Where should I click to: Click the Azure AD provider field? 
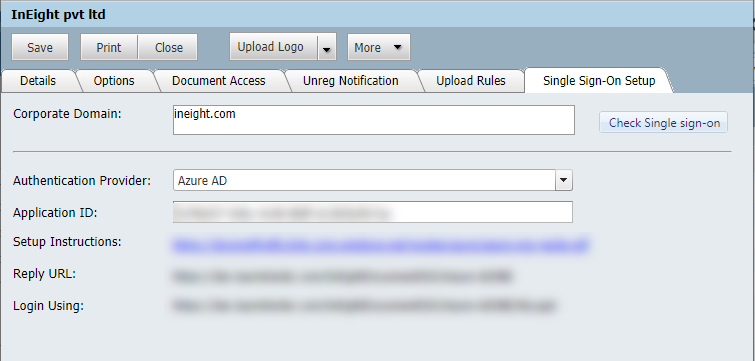364,181
